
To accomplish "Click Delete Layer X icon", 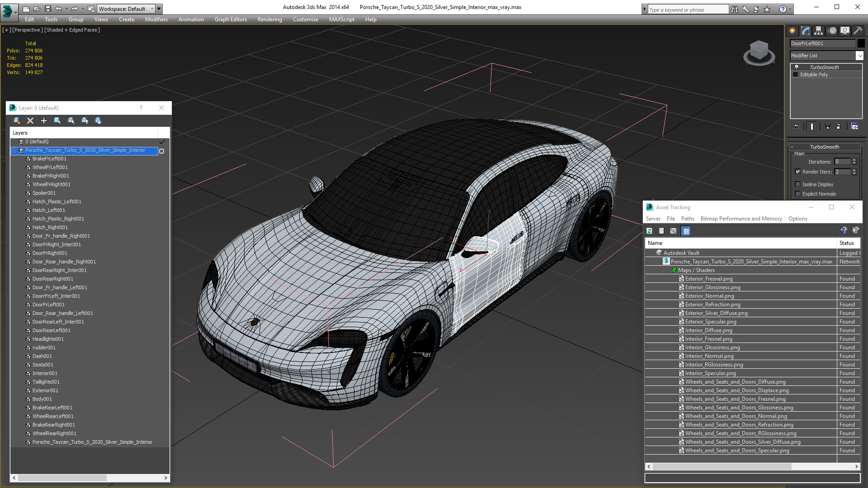I will coord(30,121).
